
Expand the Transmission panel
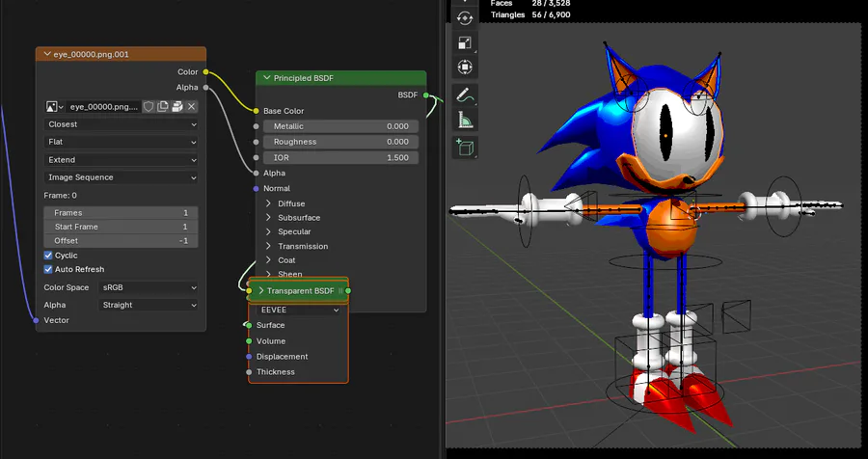tap(268, 246)
